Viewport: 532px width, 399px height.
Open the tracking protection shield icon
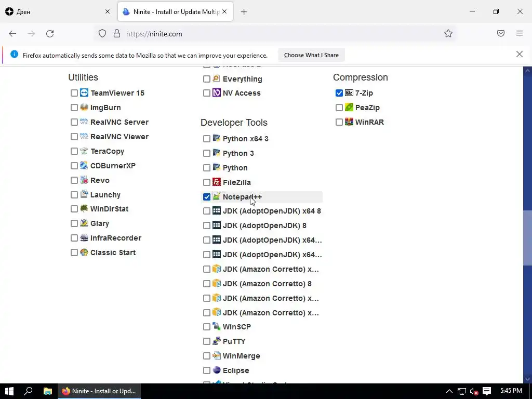102,34
